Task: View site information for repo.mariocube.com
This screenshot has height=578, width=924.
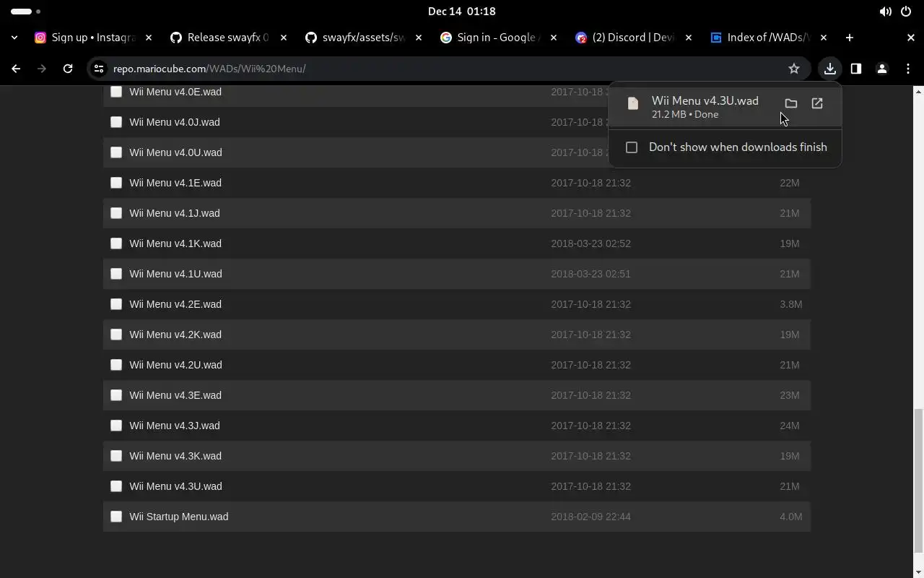Action: [x=99, y=69]
